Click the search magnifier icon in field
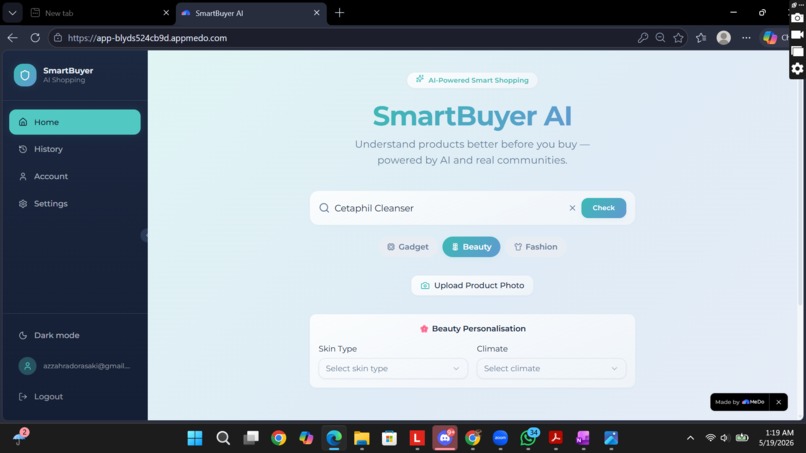The width and height of the screenshot is (806, 453). (x=324, y=208)
